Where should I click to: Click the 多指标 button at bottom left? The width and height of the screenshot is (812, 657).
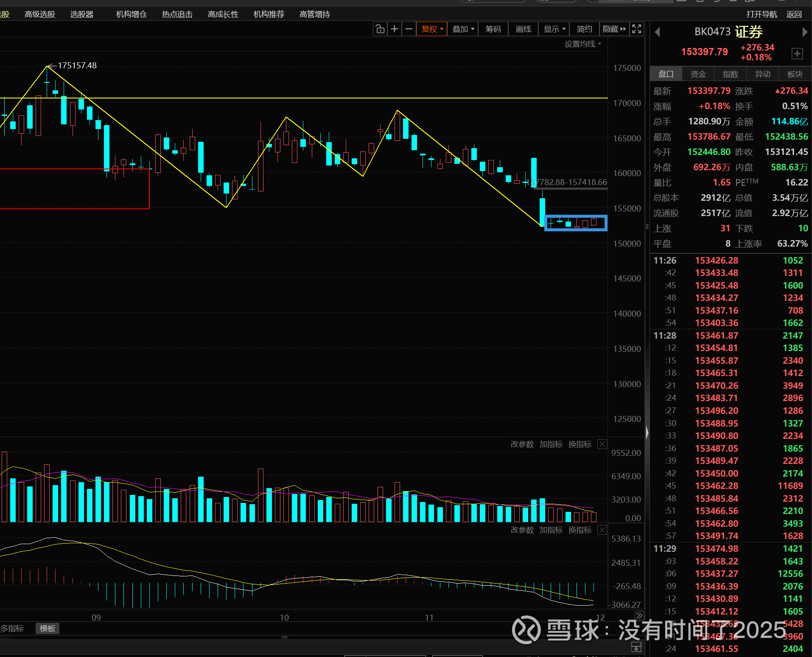click(12, 629)
